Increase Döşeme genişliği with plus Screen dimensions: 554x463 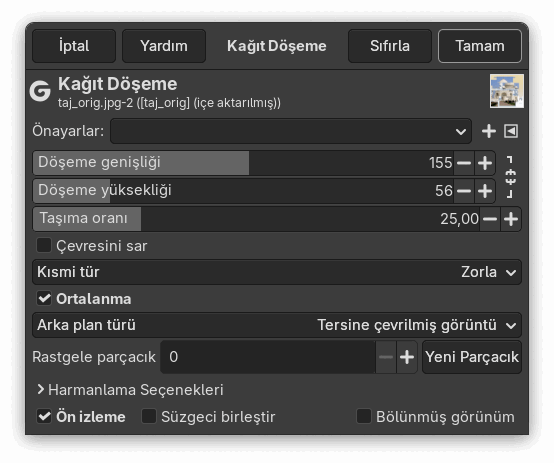pyautogui.click(x=485, y=163)
